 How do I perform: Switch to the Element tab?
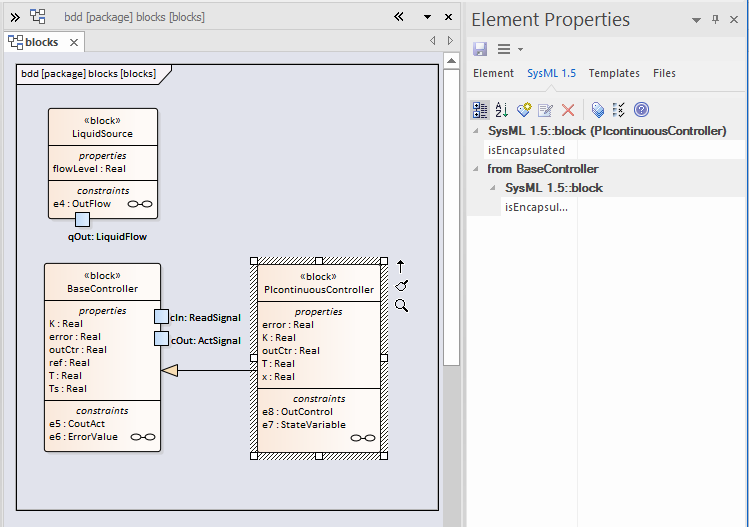[493, 73]
